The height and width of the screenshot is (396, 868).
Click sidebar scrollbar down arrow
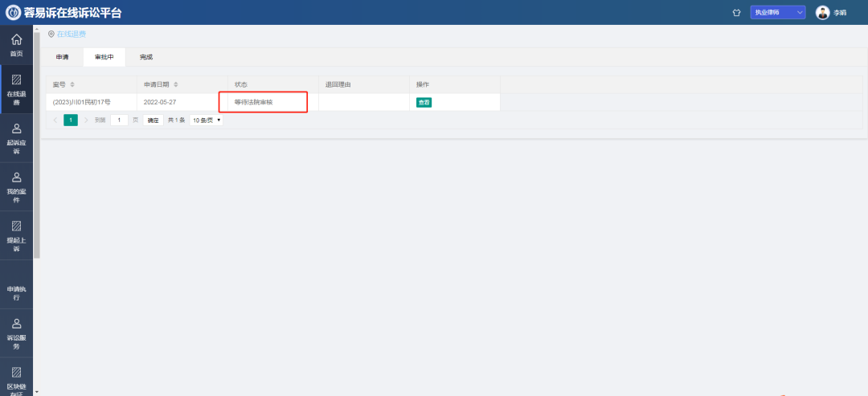pos(36,392)
